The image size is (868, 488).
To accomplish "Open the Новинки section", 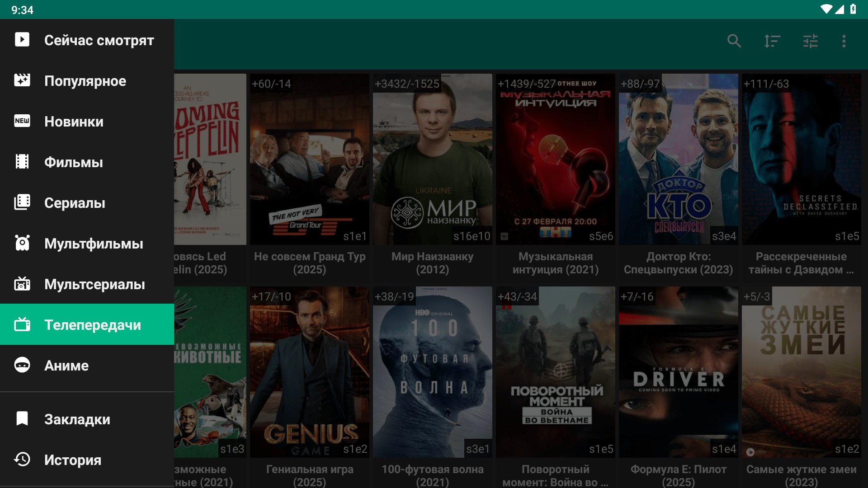I will pos(87,121).
